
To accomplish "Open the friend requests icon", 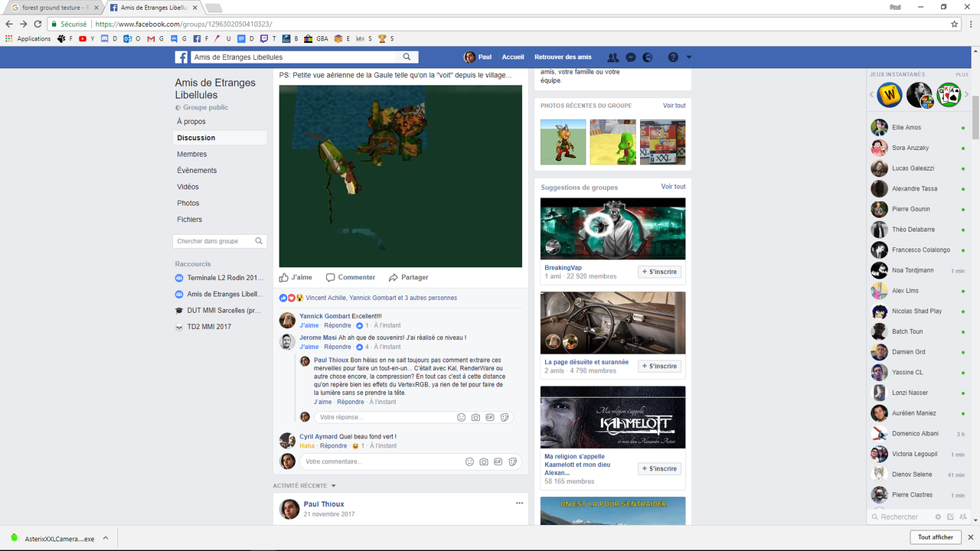I will tap(612, 57).
